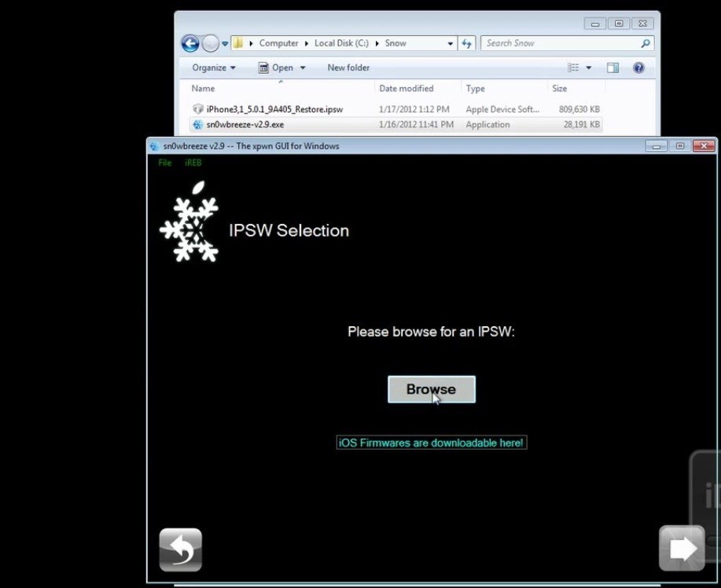
Task: Open the iOS Firmwares are downloadable here link
Action: tap(432, 443)
